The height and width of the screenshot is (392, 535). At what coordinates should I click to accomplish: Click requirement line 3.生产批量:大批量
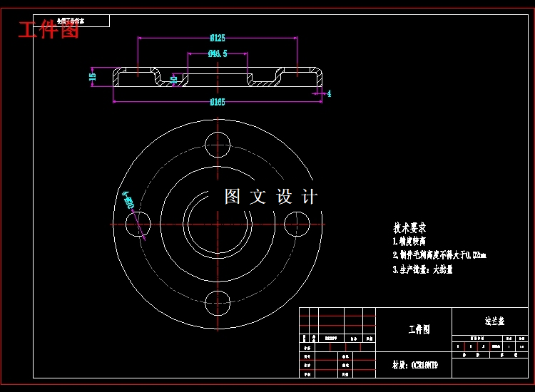422,269
